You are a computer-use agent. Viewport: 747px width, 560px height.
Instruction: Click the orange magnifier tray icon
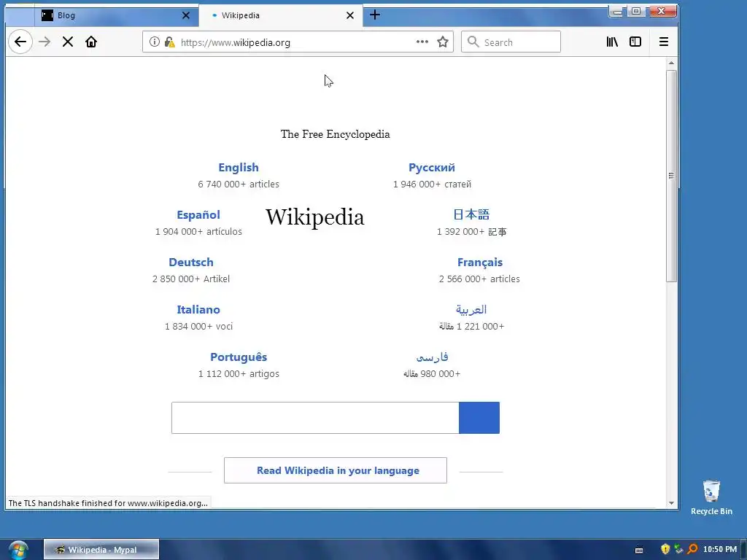point(693,549)
